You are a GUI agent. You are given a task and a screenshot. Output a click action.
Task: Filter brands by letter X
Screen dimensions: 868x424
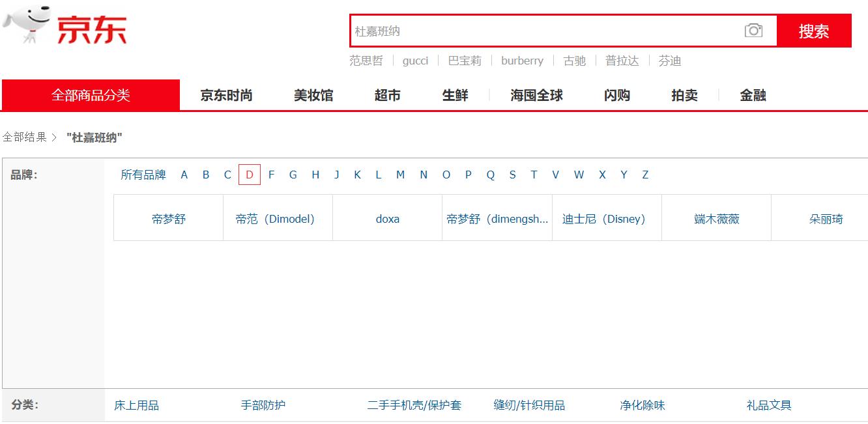click(x=602, y=175)
